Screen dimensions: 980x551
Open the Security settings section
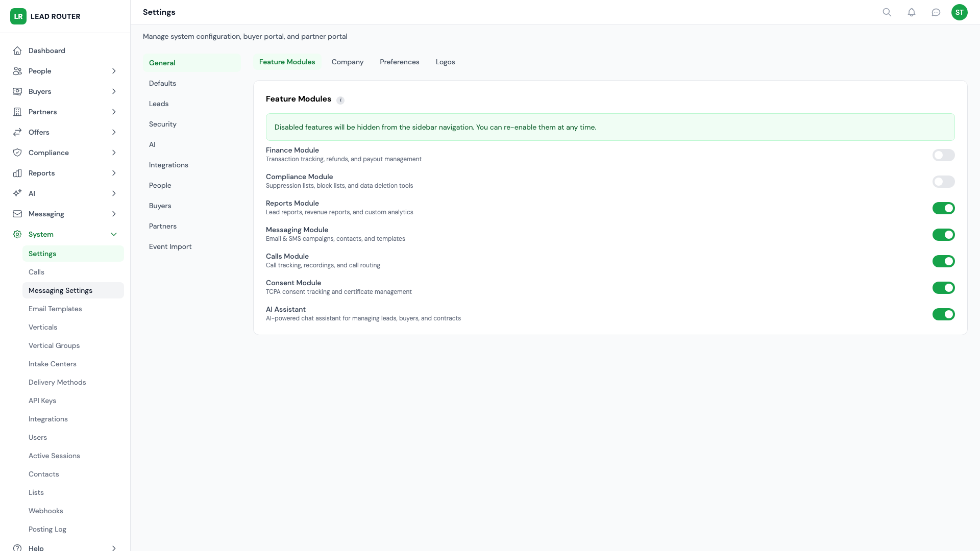(x=162, y=124)
